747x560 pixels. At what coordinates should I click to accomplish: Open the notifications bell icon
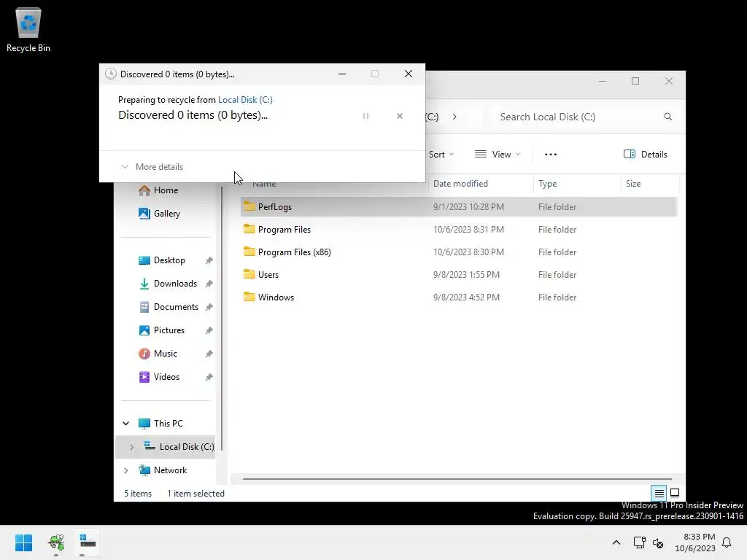point(727,542)
